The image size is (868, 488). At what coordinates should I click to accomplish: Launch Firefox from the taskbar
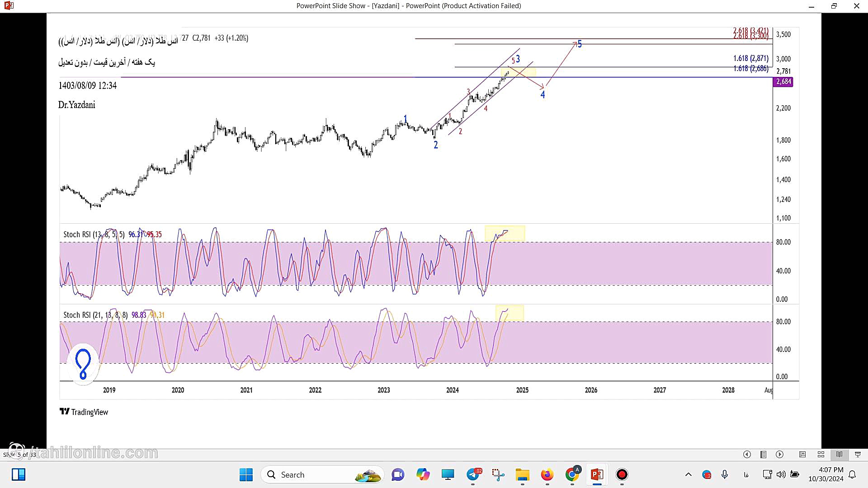[x=547, y=474]
